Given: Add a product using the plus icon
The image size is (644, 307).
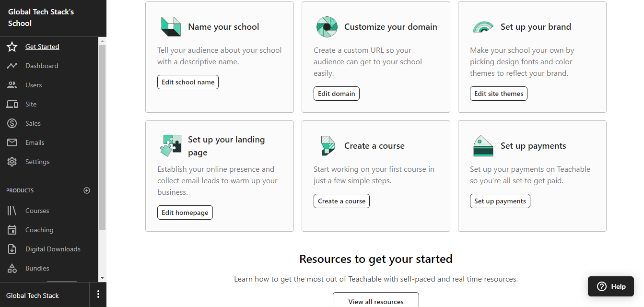Looking at the screenshot, I should coord(87,190).
